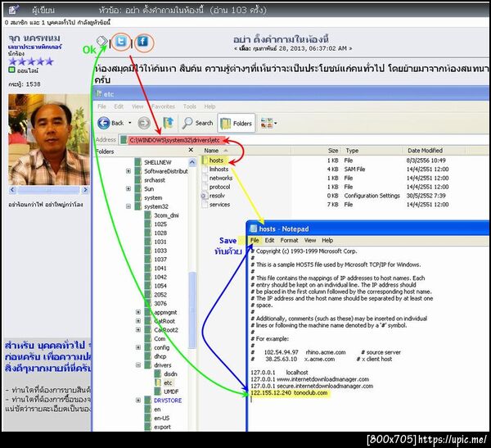Open the View menu in Notepad
This screenshot has height=448, width=491.
pos(310,241)
